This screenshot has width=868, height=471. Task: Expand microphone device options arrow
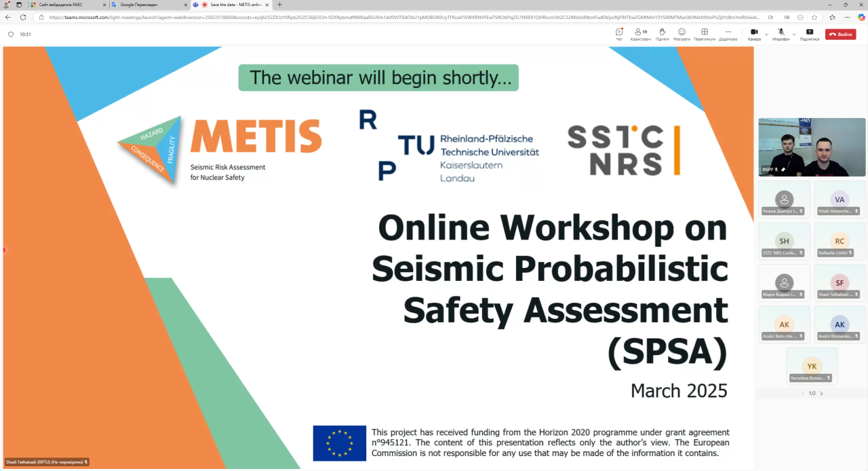click(794, 34)
